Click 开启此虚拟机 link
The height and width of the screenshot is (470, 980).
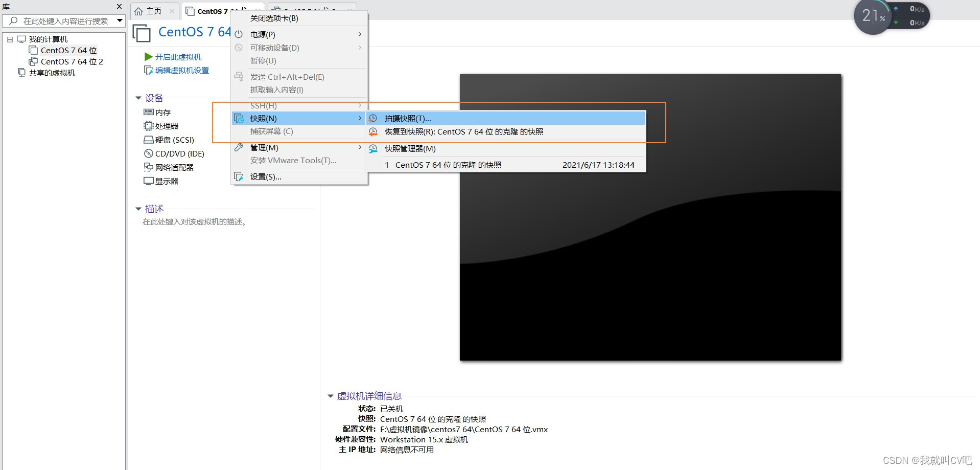pyautogui.click(x=178, y=57)
